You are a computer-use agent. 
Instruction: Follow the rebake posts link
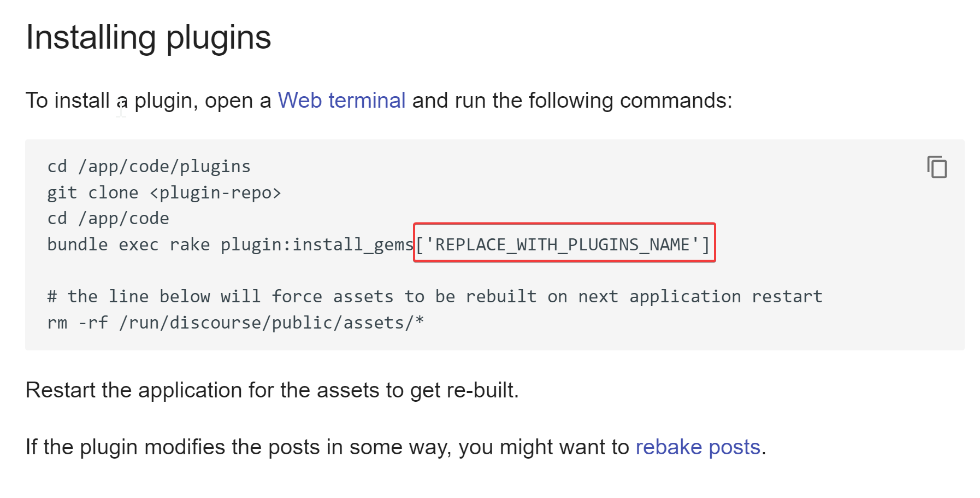tap(698, 447)
